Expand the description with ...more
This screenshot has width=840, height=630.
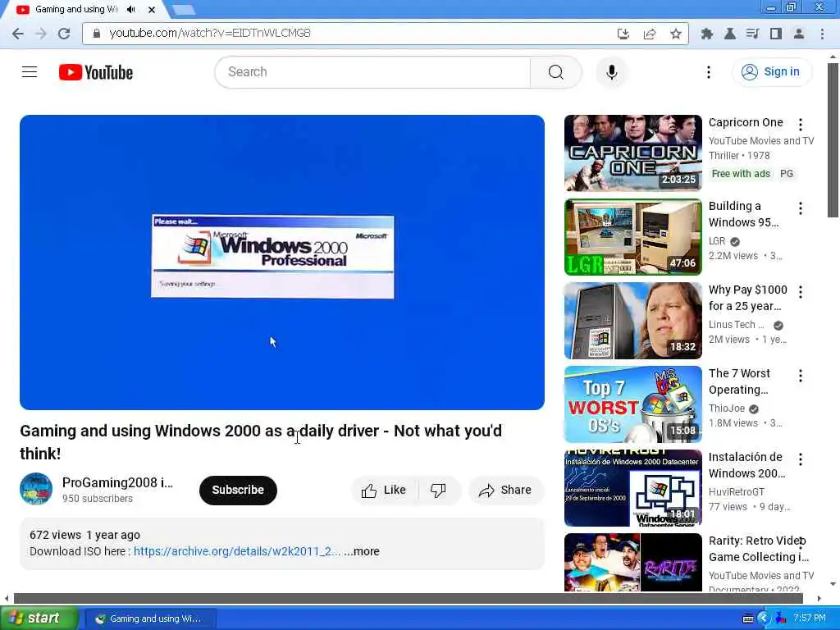tap(362, 551)
